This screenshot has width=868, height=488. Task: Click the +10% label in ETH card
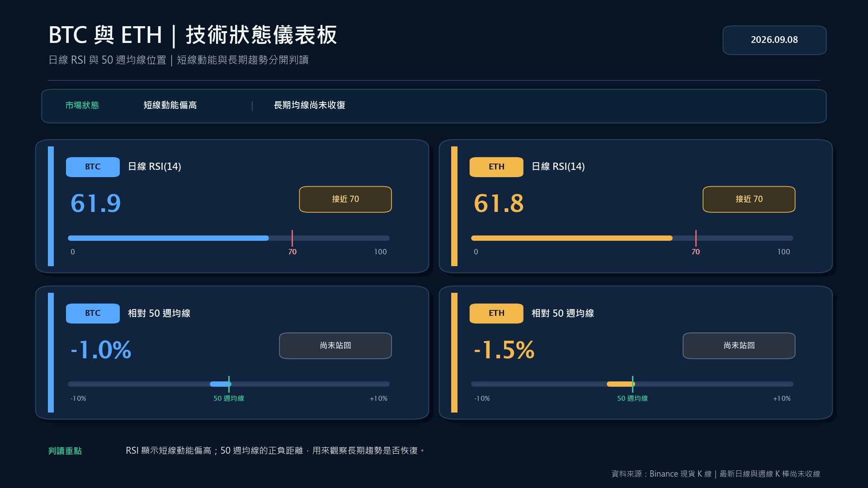click(x=782, y=399)
